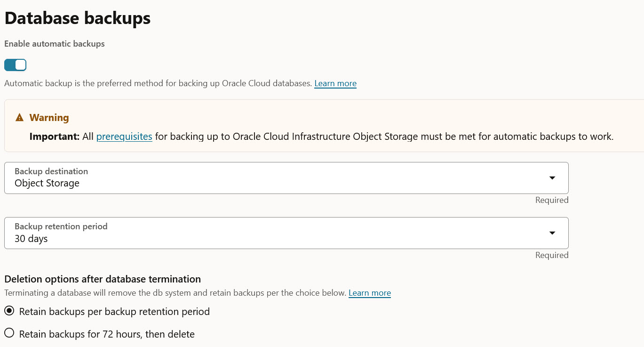Click the Backup destination field label
The image size is (644, 347).
(51, 171)
